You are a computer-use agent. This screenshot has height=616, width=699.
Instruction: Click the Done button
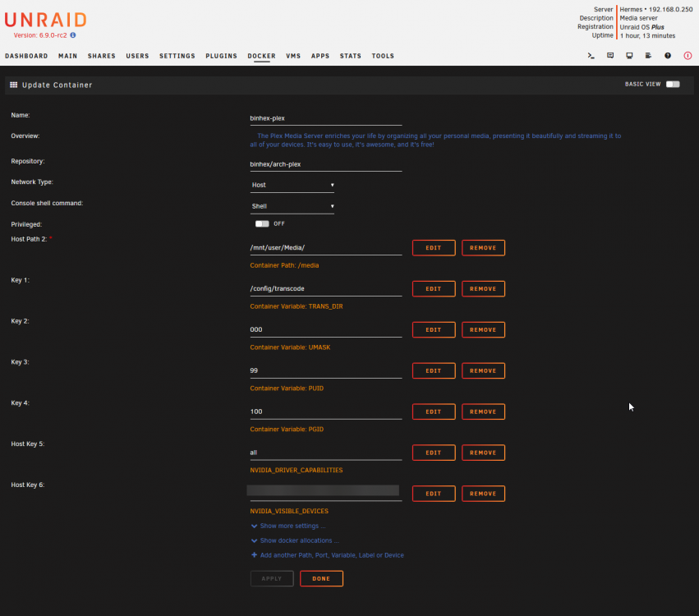coord(321,578)
